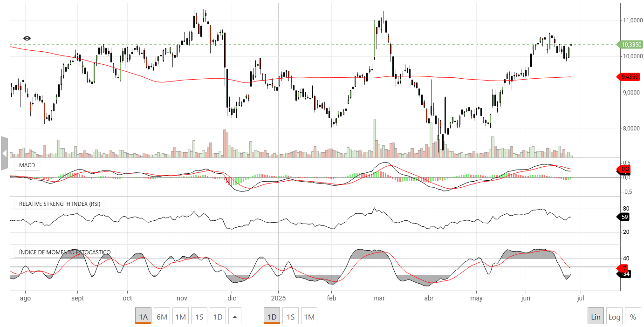The image size is (644, 327).
Task: Select the 6M range button
Action: [162, 317]
